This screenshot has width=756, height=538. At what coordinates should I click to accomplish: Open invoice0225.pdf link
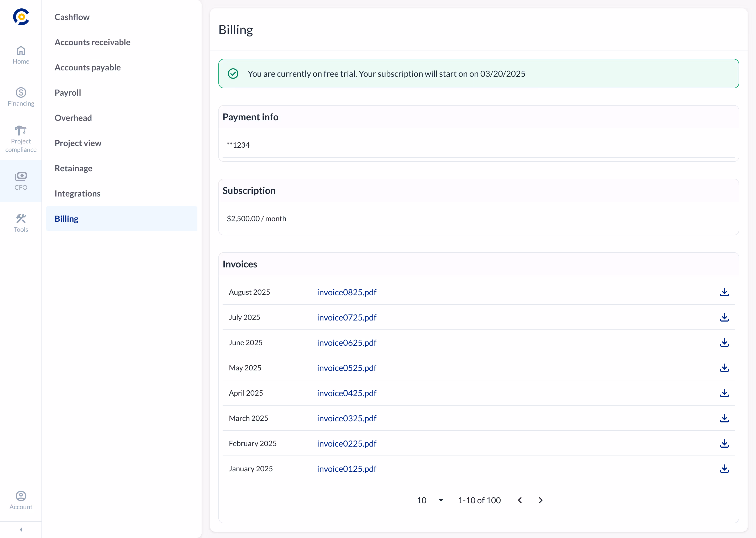click(x=346, y=443)
